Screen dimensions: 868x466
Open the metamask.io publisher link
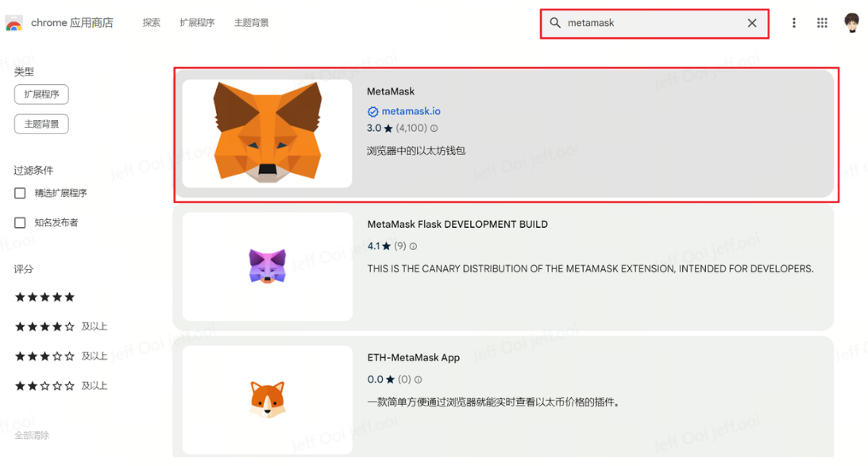[x=411, y=111]
